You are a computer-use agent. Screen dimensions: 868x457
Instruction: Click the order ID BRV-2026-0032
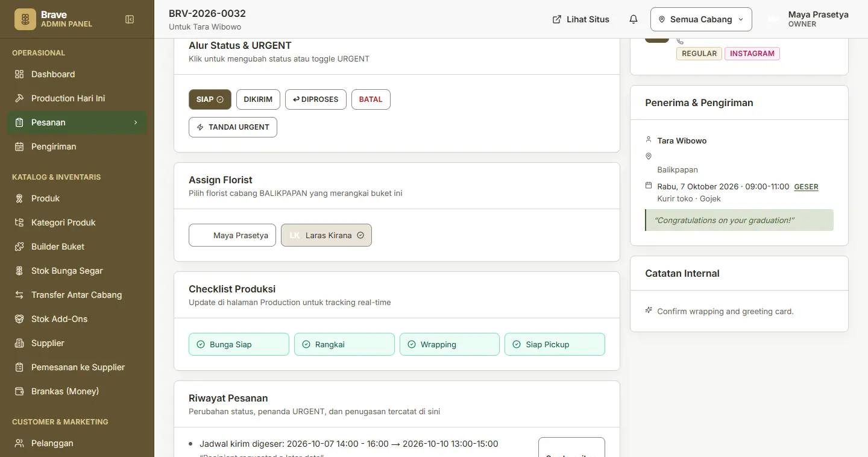207,13
